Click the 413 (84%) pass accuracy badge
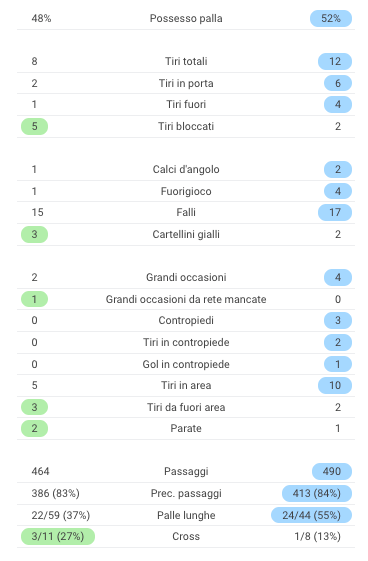368x561 pixels. point(317,493)
